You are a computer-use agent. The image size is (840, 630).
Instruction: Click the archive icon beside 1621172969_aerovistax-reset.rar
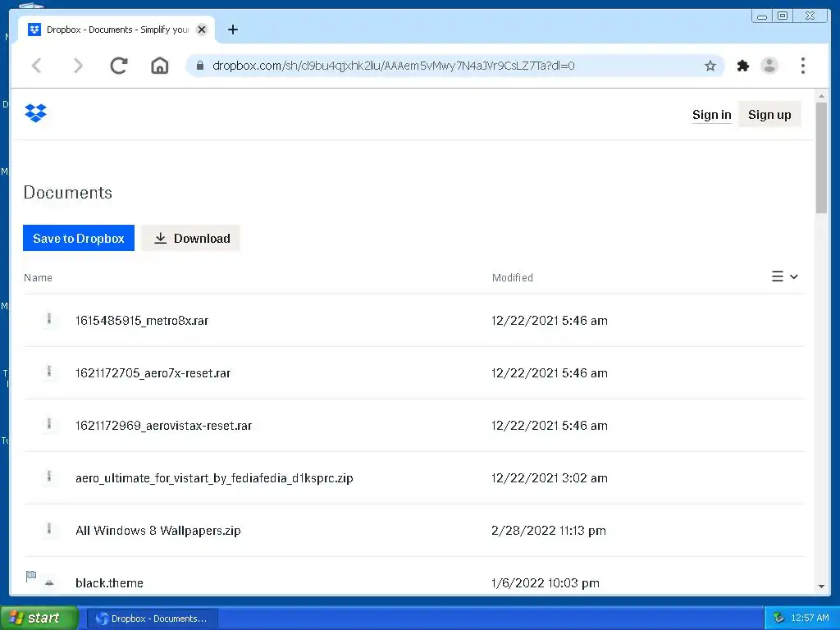click(x=49, y=424)
